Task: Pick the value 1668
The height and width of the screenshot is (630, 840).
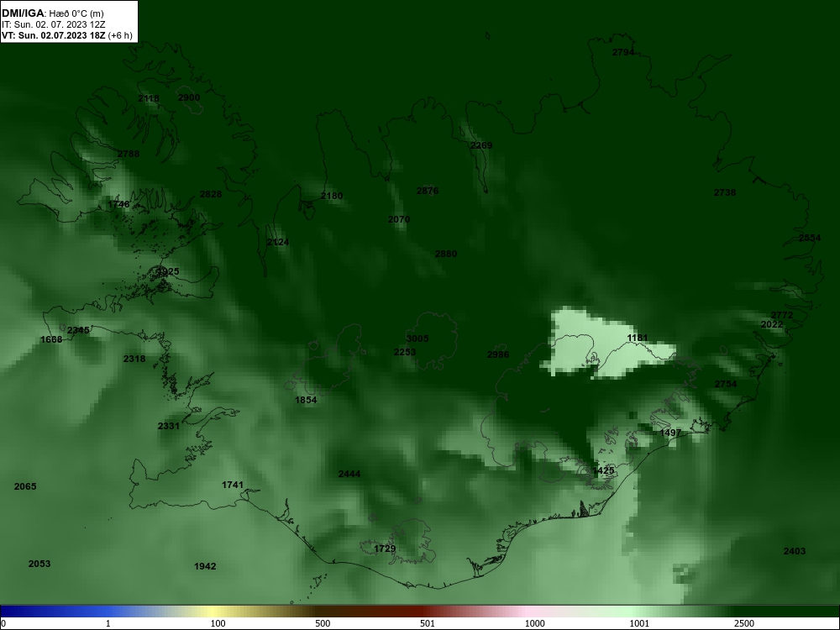Action: pyautogui.click(x=51, y=339)
